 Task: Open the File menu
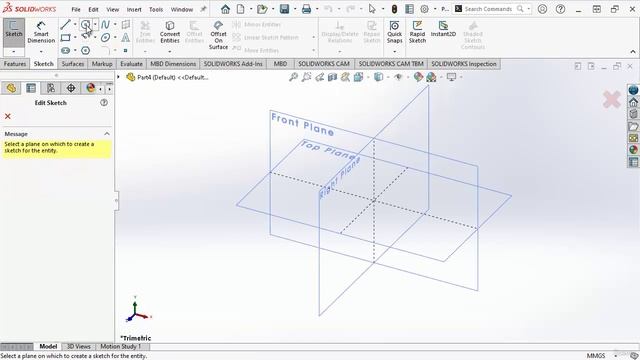click(x=76, y=9)
